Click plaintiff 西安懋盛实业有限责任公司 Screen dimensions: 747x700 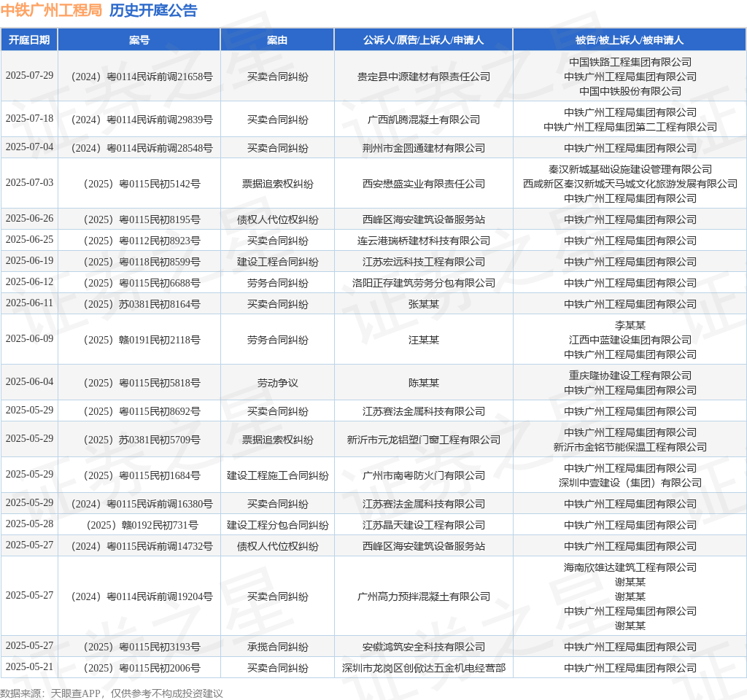(424, 184)
